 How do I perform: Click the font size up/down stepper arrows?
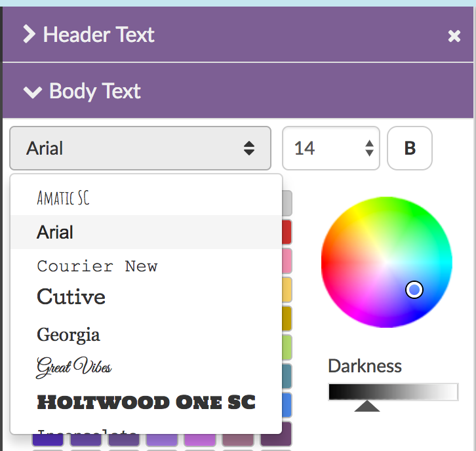[369, 148]
